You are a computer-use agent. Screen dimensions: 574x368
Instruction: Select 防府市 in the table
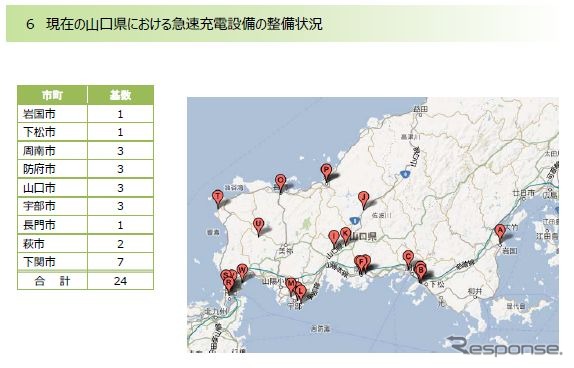coord(40,169)
